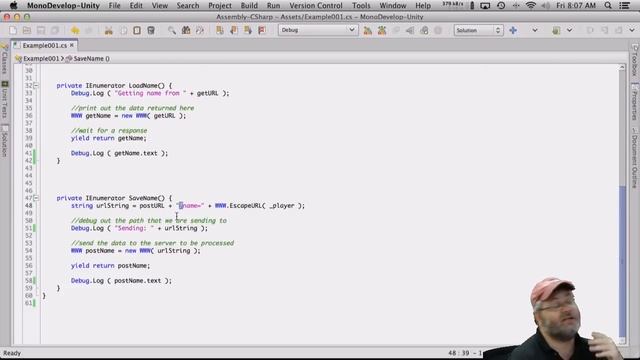Collapse the SaveName method fold marker

(36, 198)
